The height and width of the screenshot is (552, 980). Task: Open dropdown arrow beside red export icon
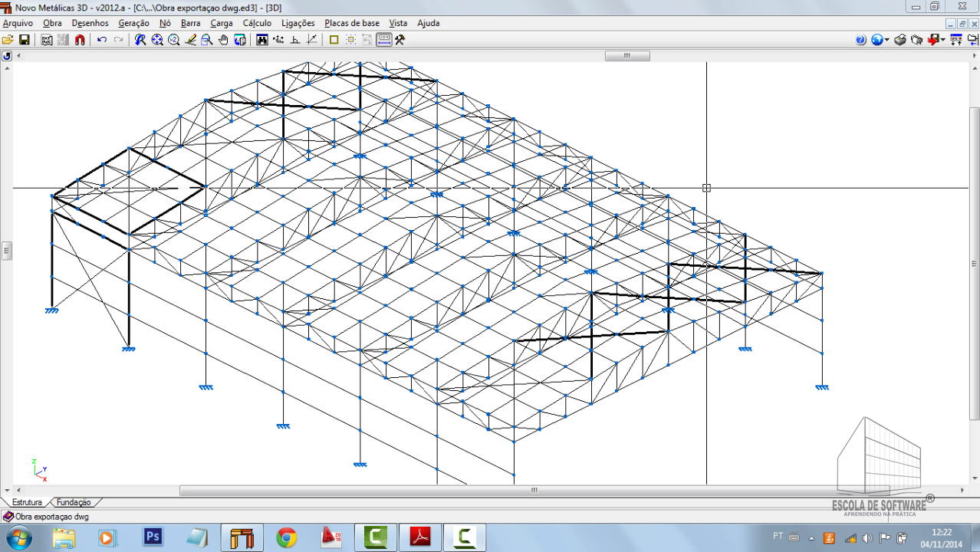[943, 40]
